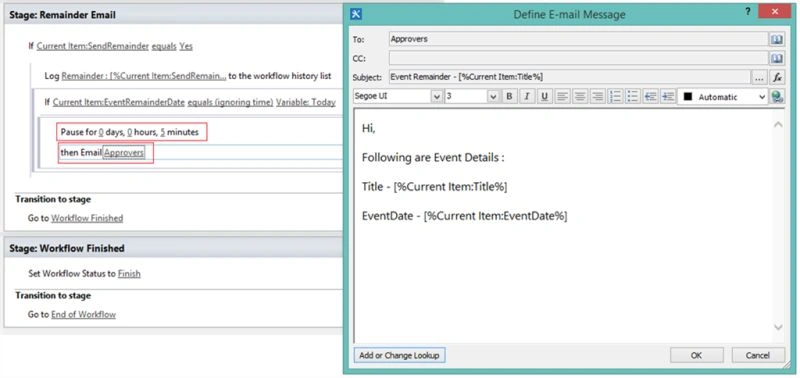
Task: Open address book for CC field
Action: coord(777,59)
